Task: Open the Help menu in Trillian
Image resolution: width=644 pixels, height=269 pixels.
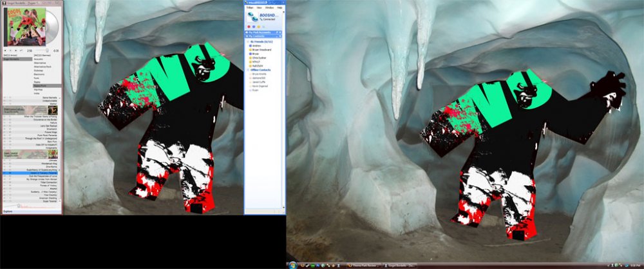Action: (279, 7)
